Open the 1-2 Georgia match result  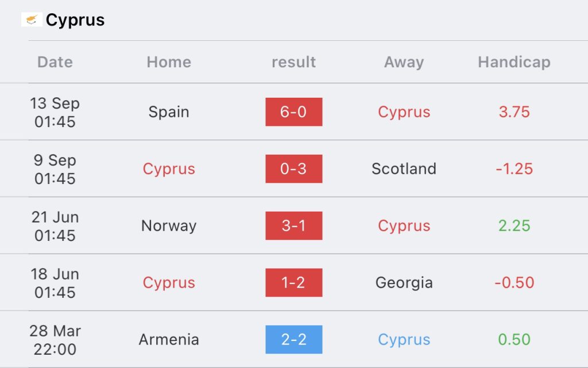click(293, 282)
